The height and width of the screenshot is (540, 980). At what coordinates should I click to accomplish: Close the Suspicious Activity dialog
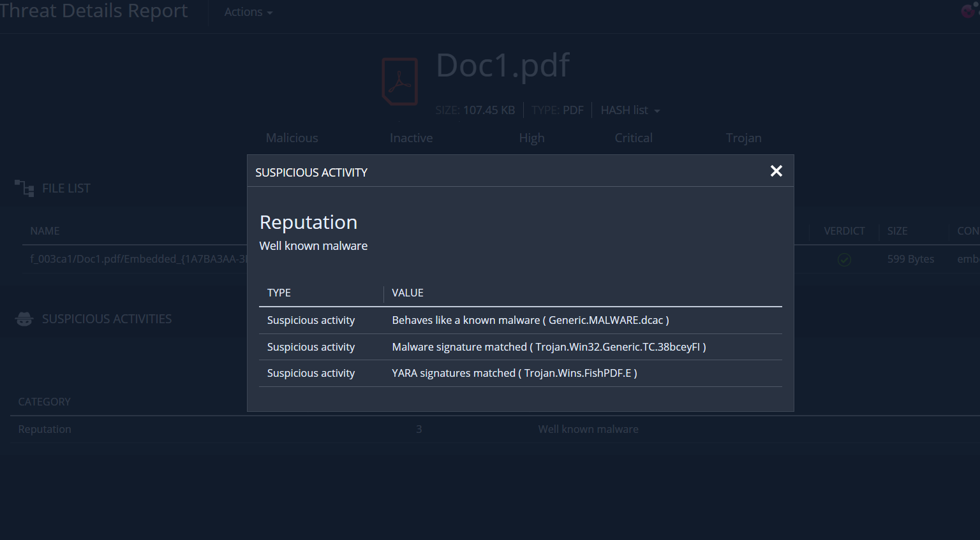[776, 171]
